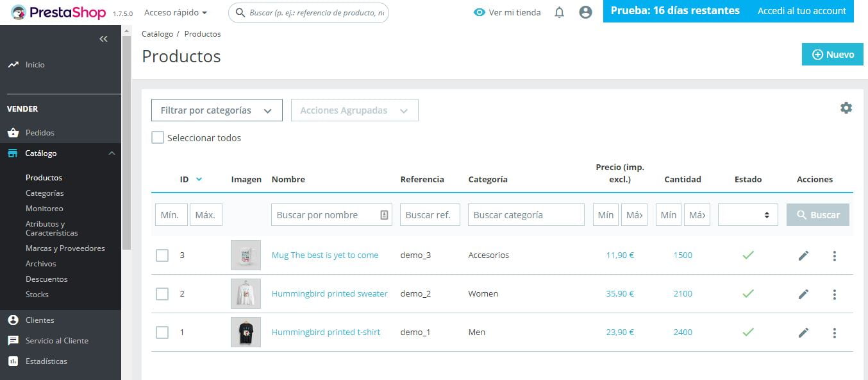Open the account profile icon
The image size is (868, 380).
(x=585, y=12)
